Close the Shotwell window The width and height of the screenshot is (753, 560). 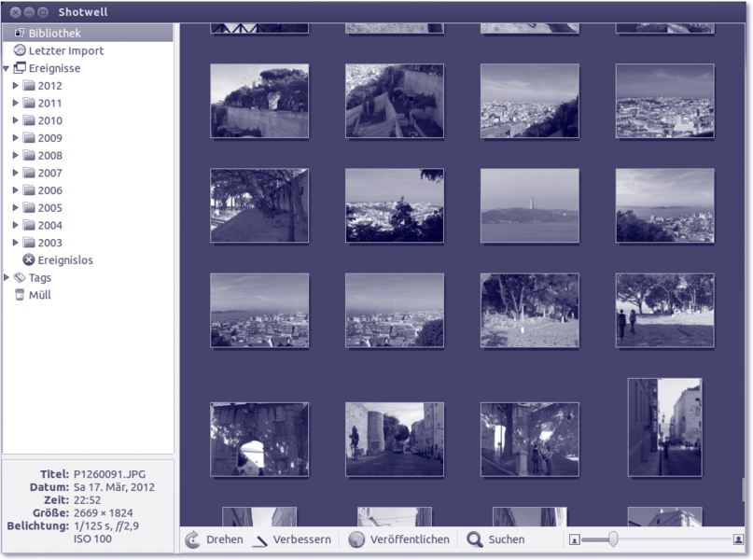click(16, 11)
